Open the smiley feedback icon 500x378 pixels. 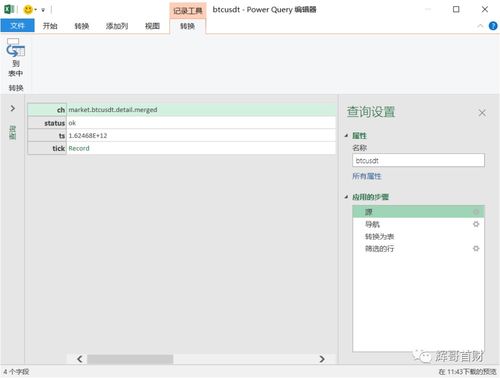click(x=28, y=9)
